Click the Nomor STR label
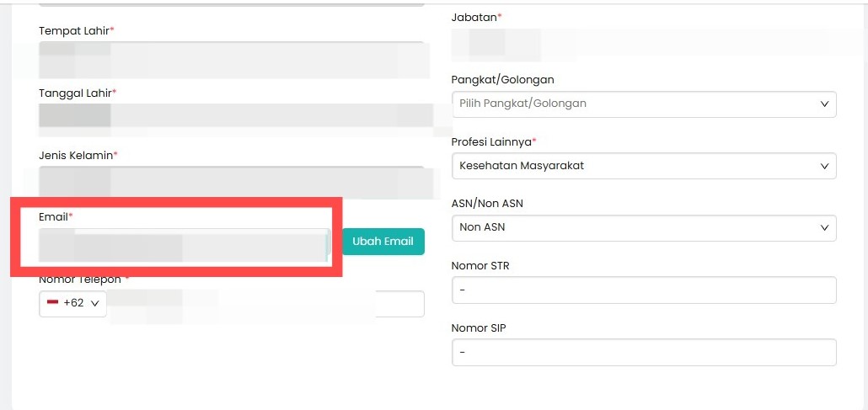The height and width of the screenshot is (410, 868). pyautogui.click(x=480, y=265)
